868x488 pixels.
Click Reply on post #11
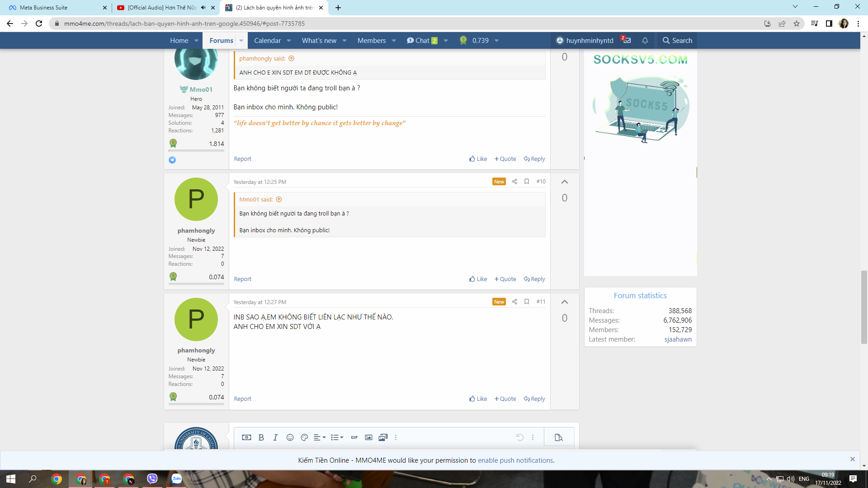point(534,399)
